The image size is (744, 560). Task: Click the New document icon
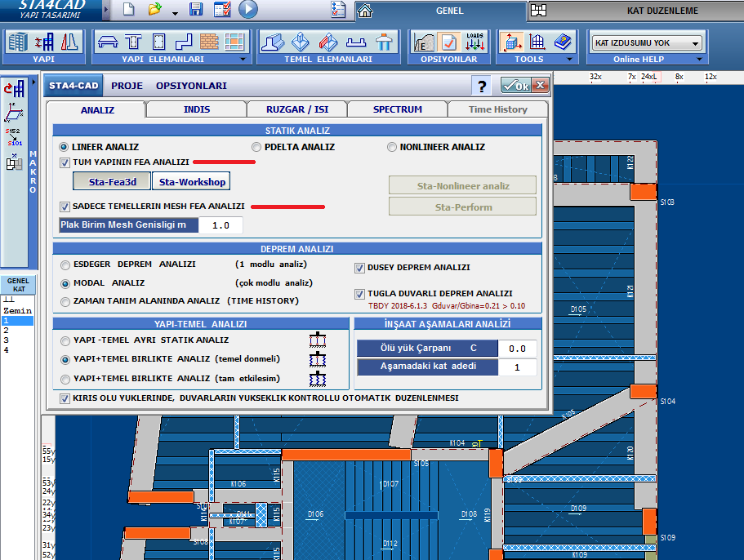[128, 10]
